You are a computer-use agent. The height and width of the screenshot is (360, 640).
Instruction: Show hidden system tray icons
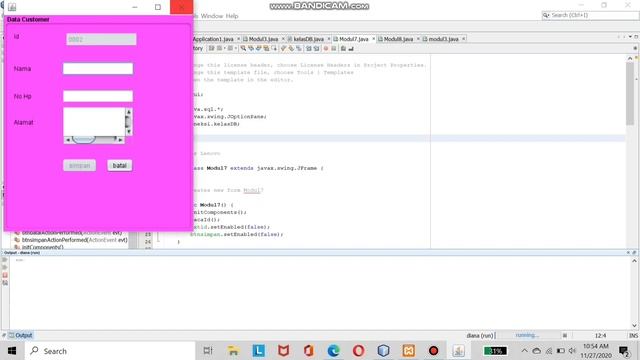[x=524, y=351]
